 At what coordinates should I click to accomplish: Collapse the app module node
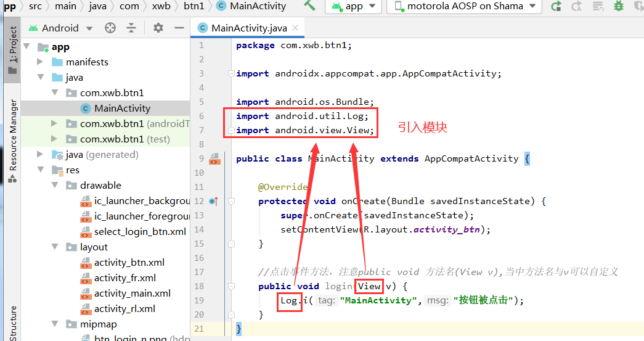click(27, 46)
